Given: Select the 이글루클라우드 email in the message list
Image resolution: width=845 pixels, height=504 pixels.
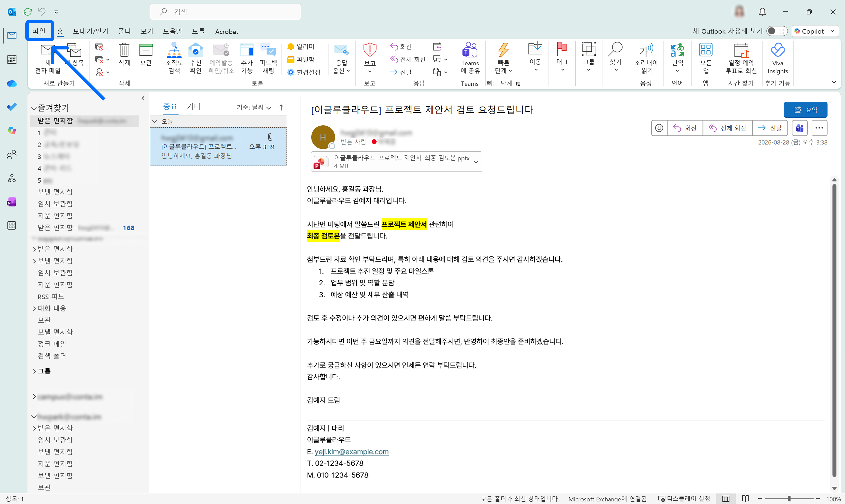Looking at the screenshot, I should 218,147.
